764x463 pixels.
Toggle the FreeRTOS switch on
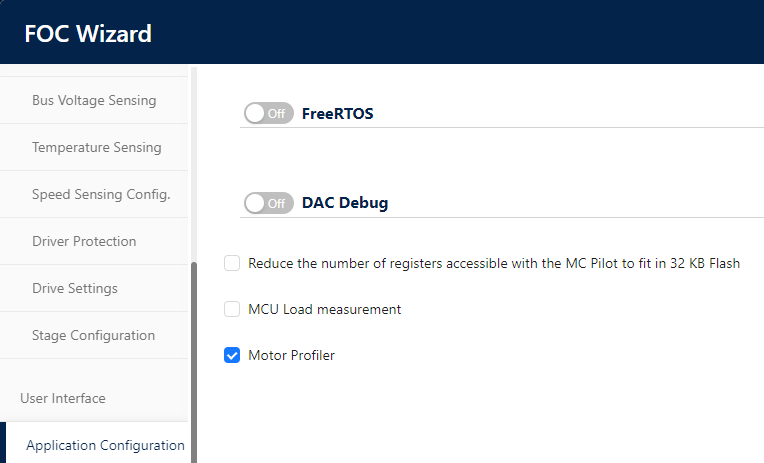[x=268, y=113]
